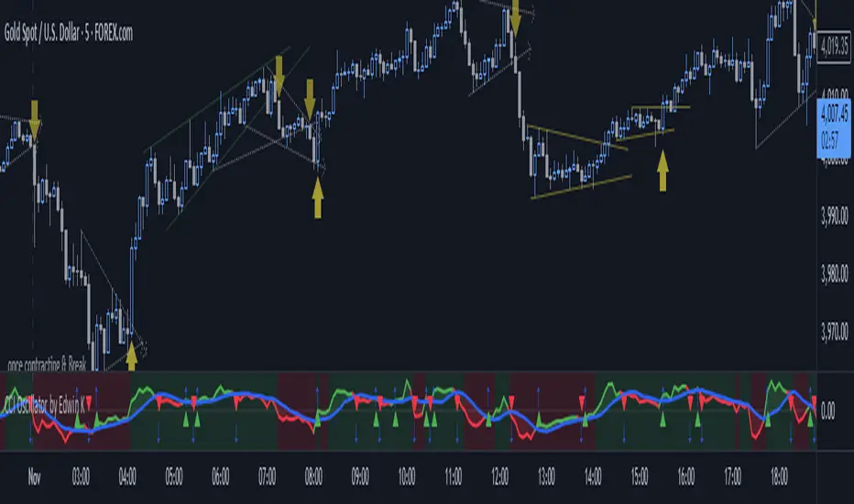854x504 pixels.
Task: Click the 04:00 time axis label
Action: pos(127,477)
